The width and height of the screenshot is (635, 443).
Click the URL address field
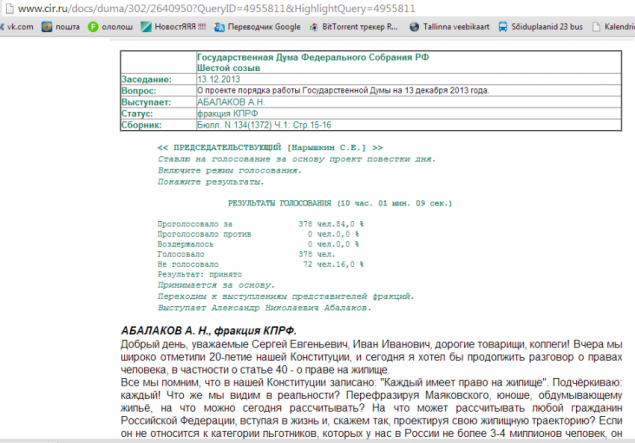pyautogui.click(x=217, y=8)
